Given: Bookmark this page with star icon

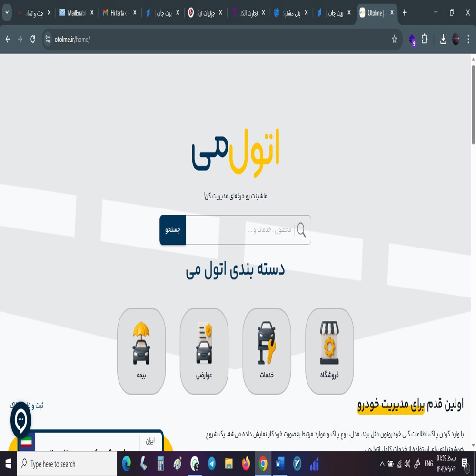Looking at the screenshot, I should pos(394,40).
